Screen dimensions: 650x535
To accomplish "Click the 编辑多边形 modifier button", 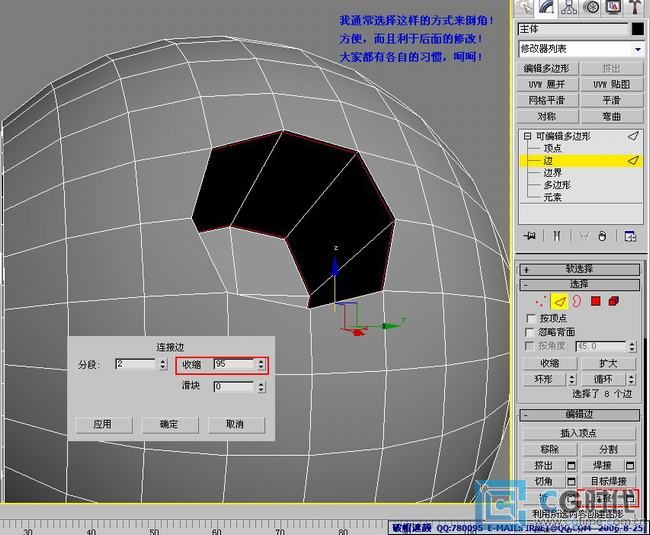I will pos(547,68).
